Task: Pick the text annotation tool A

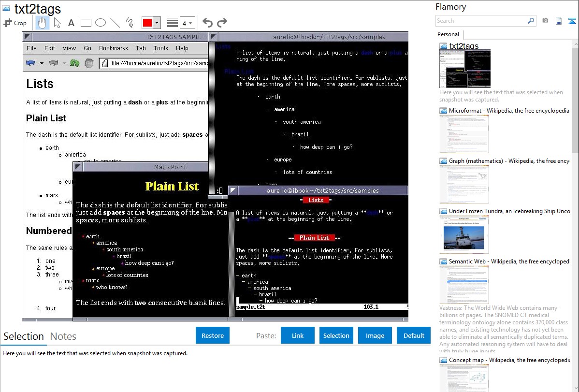Action: tap(71, 23)
